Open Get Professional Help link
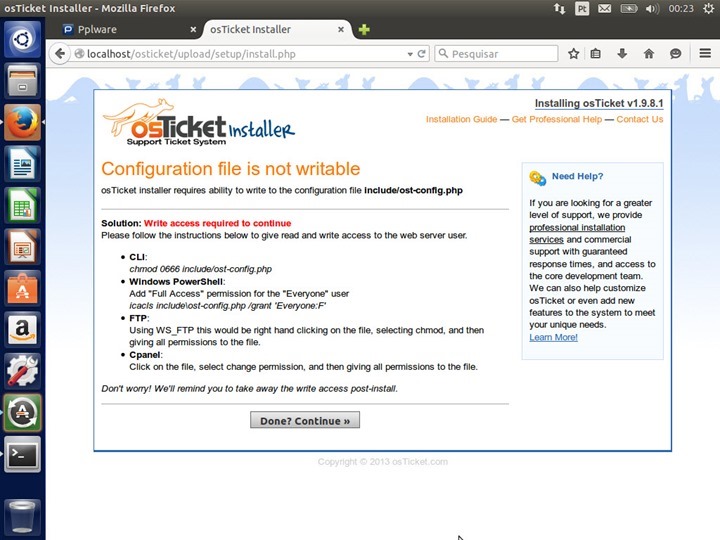 click(x=557, y=119)
